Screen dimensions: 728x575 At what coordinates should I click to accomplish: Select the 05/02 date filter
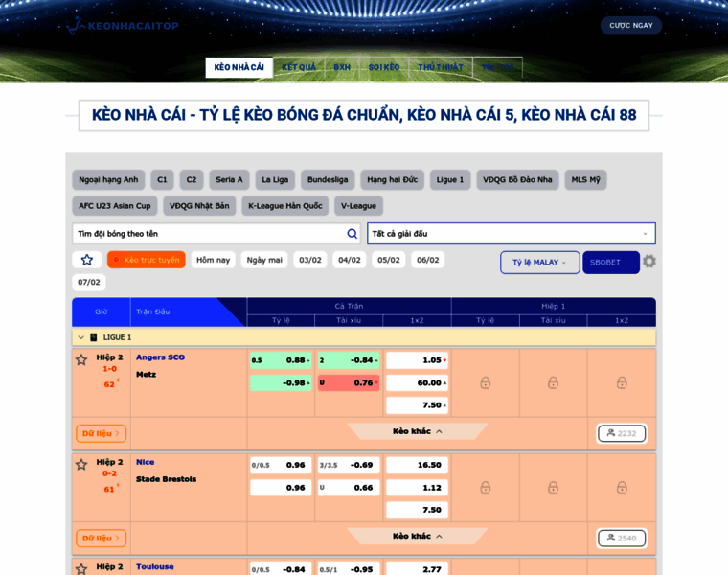[x=389, y=260]
